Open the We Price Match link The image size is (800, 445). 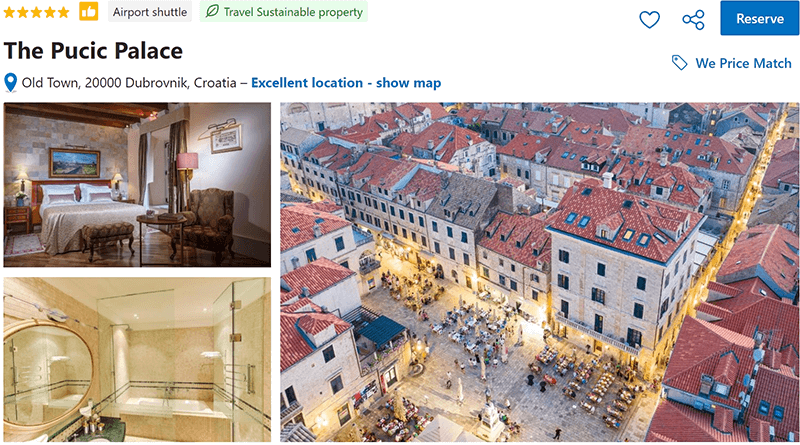pos(743,63)
